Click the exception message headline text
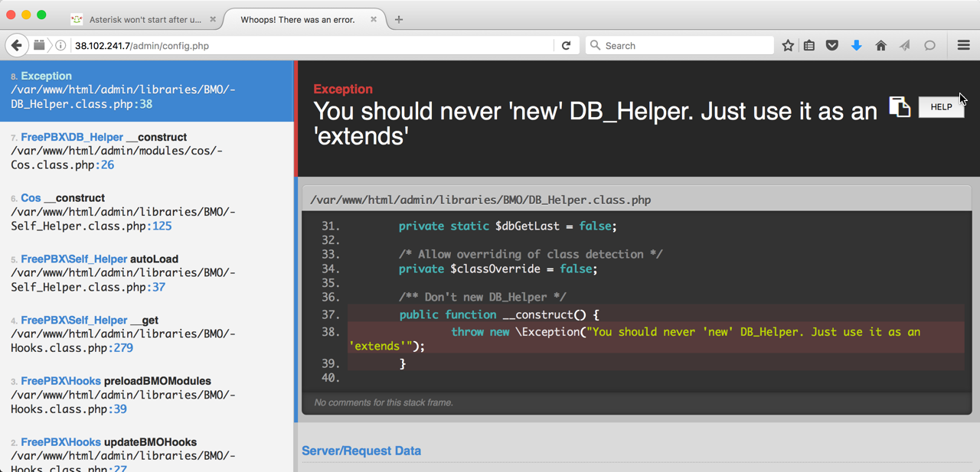 (x=595, y=123)
